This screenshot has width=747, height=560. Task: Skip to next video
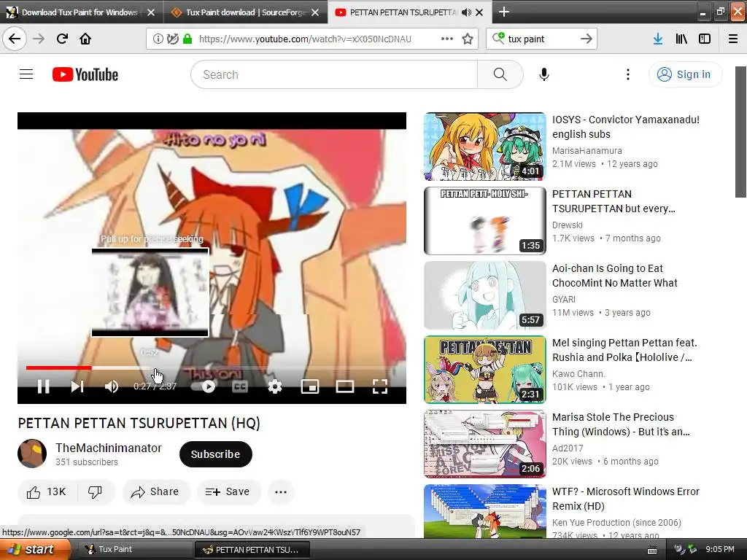tap(77, 386)
